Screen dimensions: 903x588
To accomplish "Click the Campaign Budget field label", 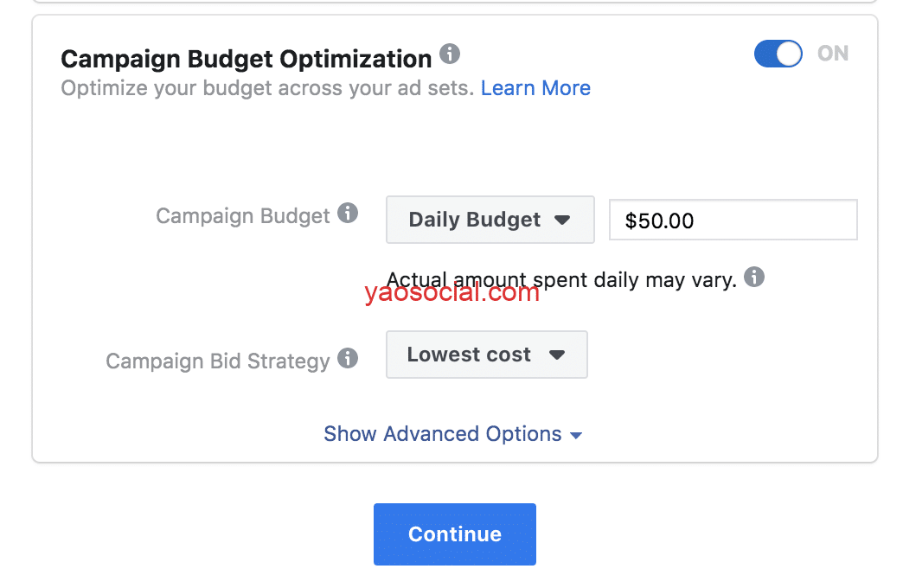I will pyautogui.click(x=243, y=215).
